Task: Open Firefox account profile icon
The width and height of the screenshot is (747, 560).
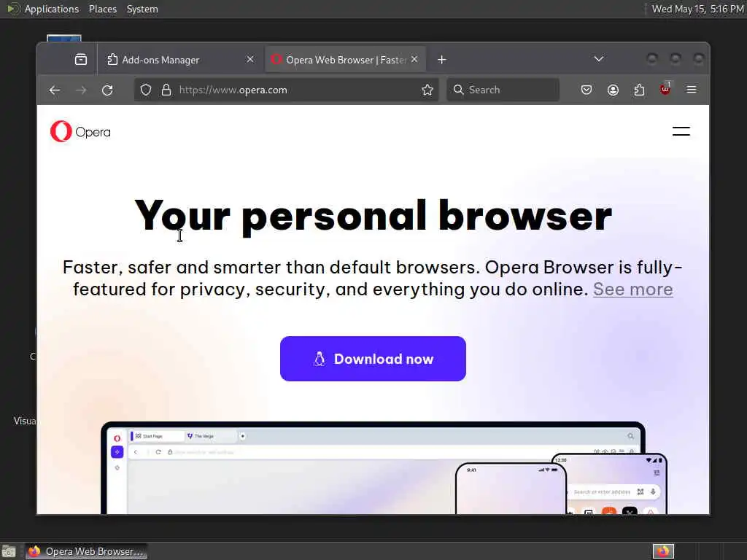Action: [x=613, y=90]
